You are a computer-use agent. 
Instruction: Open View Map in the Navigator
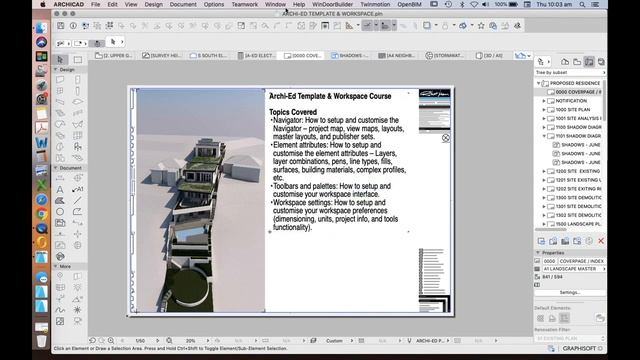click(x=577, y=62)
